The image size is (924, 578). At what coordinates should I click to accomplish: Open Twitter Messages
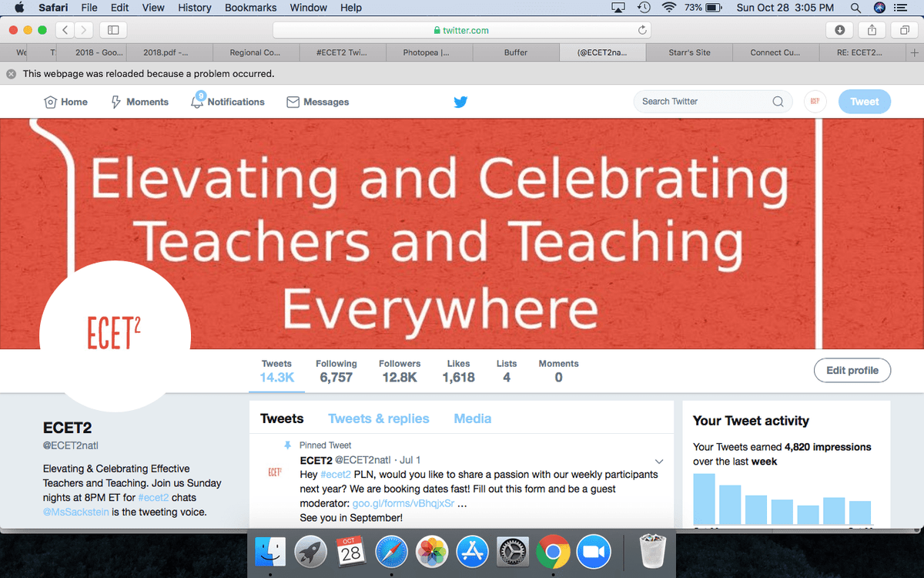[317, 102]
